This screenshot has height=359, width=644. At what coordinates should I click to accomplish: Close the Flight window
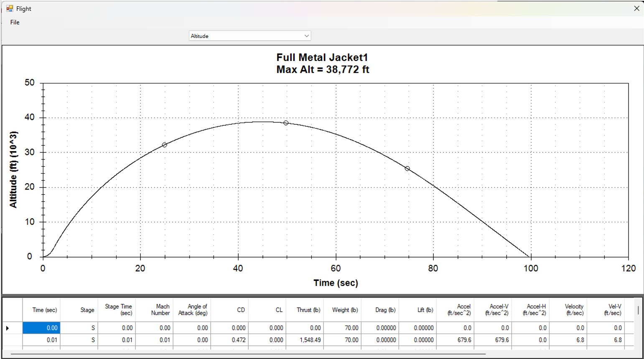[636, 8]
